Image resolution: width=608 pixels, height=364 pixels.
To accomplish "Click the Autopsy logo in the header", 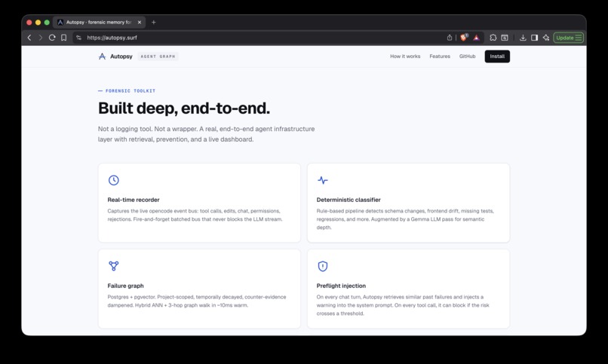I will (102, 57).
